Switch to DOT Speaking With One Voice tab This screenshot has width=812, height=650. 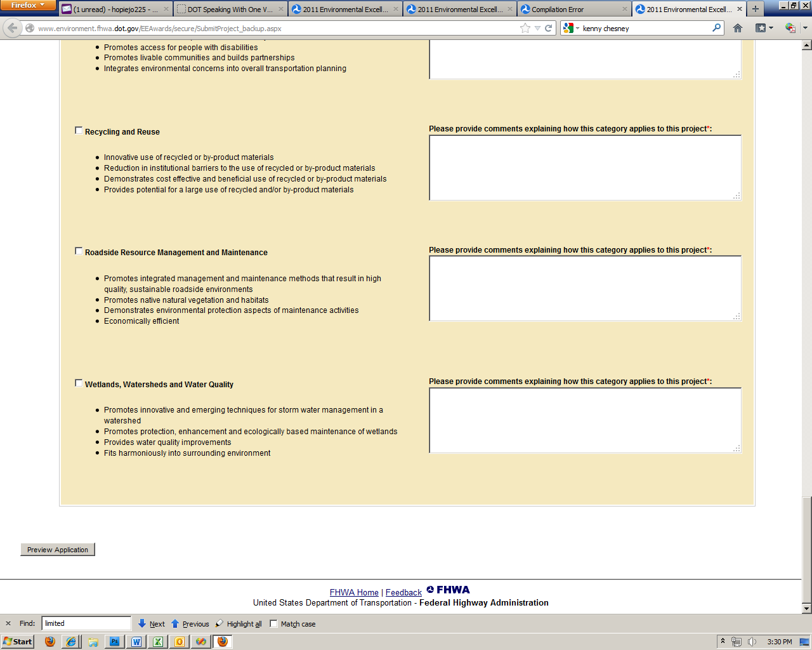230,10
